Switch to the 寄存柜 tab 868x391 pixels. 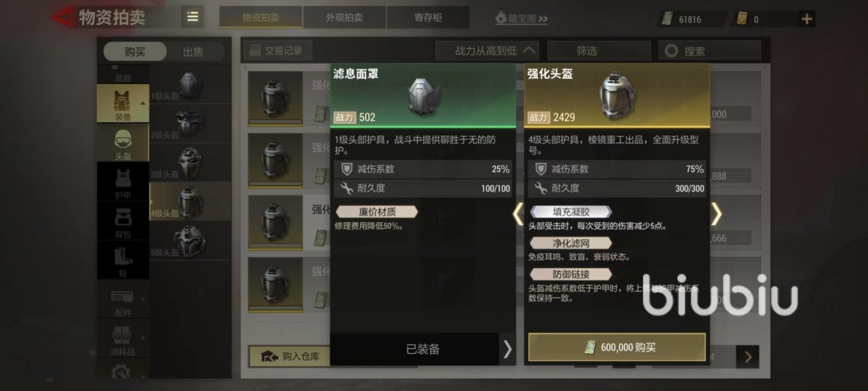coord(428,18)
